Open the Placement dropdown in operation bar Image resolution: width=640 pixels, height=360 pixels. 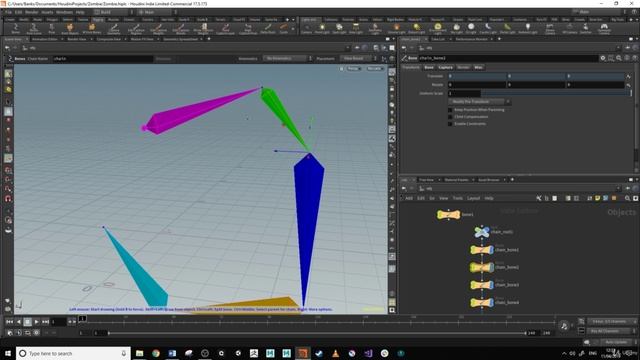point(358,58)
